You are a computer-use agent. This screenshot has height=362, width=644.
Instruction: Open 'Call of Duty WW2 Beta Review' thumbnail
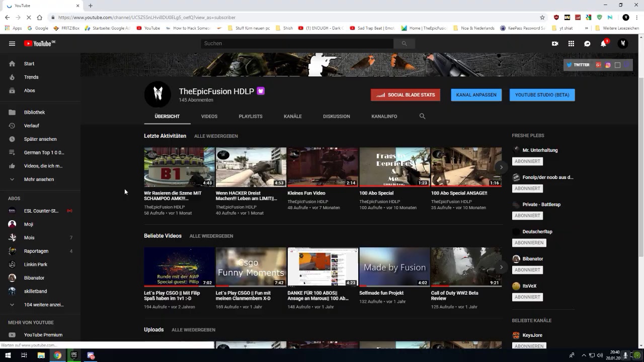(466, 267)
